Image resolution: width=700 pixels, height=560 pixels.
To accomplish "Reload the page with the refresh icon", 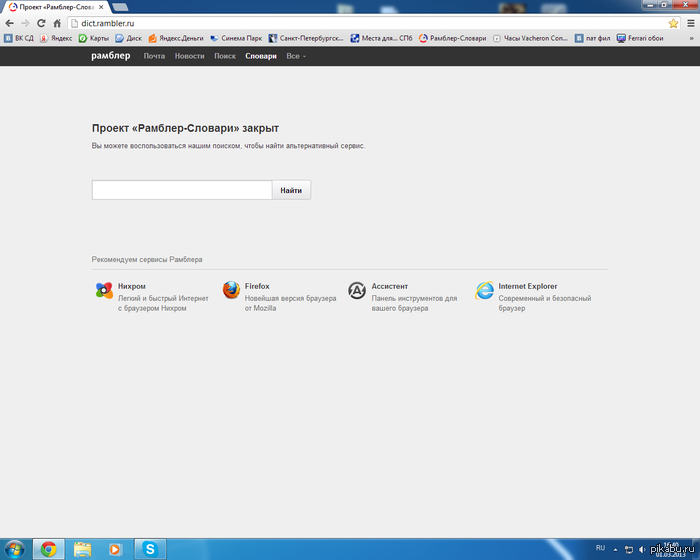I will [x=41, y=23].
